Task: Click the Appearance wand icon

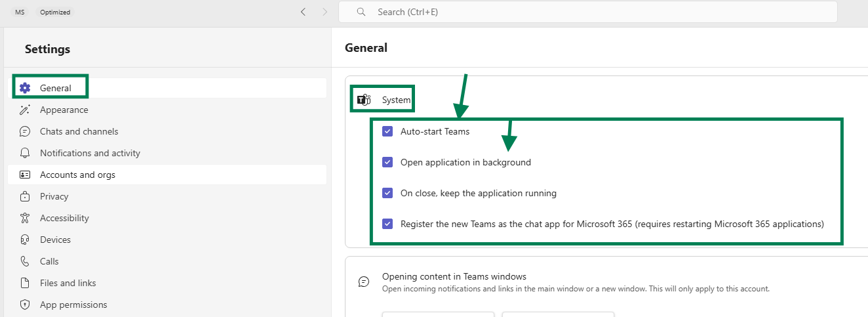Action: (x=25, y=110)
